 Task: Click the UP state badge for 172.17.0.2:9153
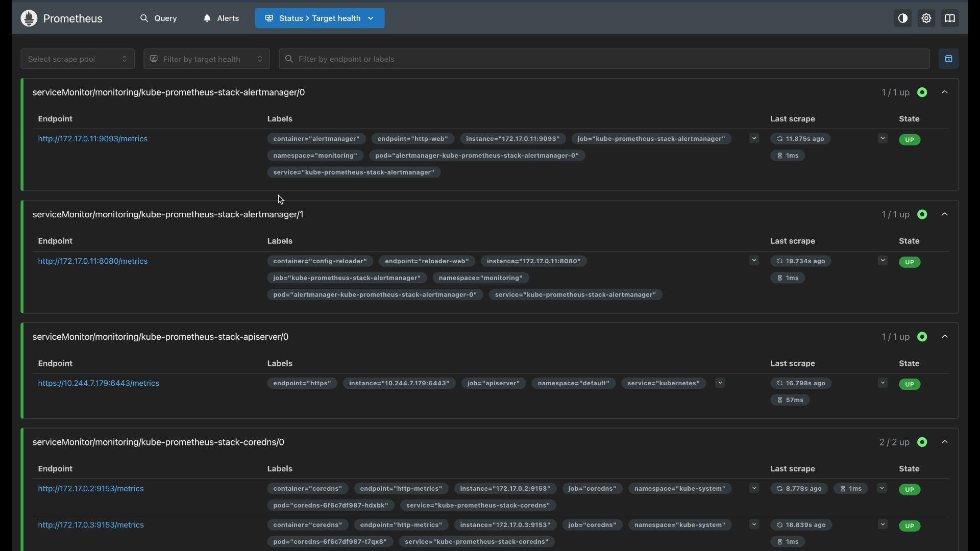[910, 490]
